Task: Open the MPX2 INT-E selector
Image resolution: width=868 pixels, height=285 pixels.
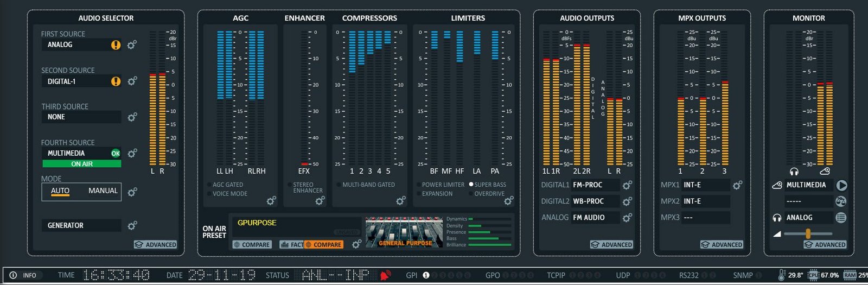Action: [x=706, y=201]
